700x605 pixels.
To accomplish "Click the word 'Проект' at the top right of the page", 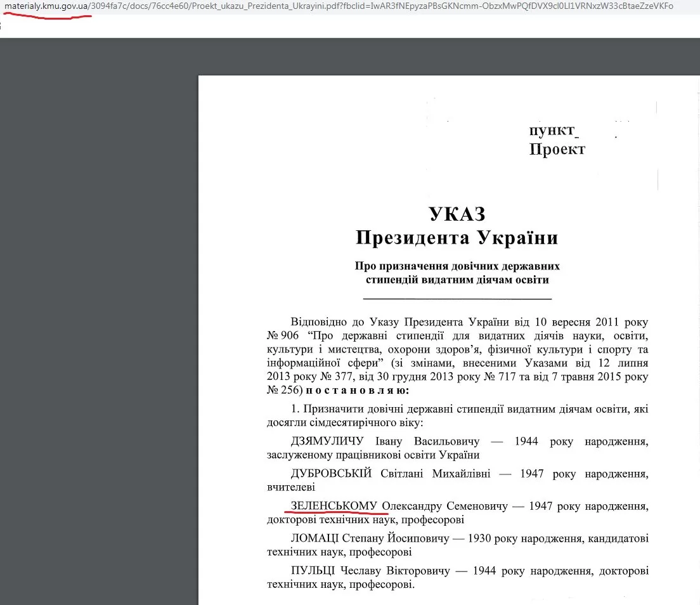I will click(557, 149).
